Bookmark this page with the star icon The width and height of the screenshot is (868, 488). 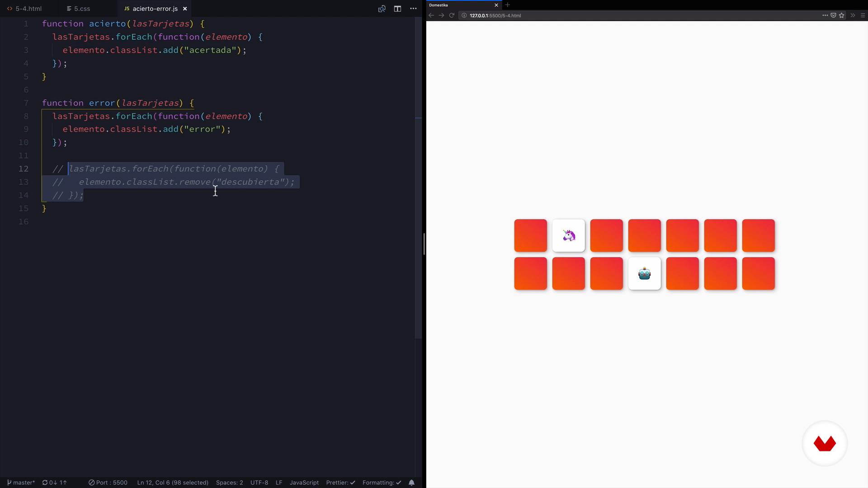pos(841,15)
